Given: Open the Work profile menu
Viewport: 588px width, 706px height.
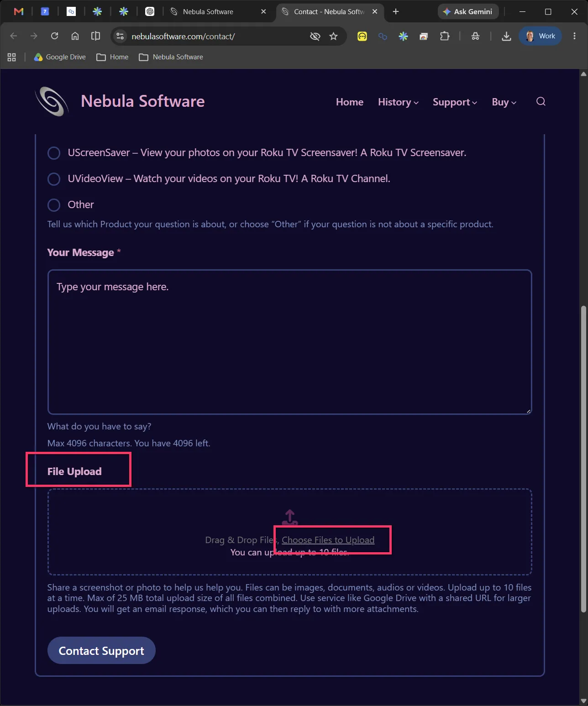Looking at the screenshot, I should tap(540, 36).
